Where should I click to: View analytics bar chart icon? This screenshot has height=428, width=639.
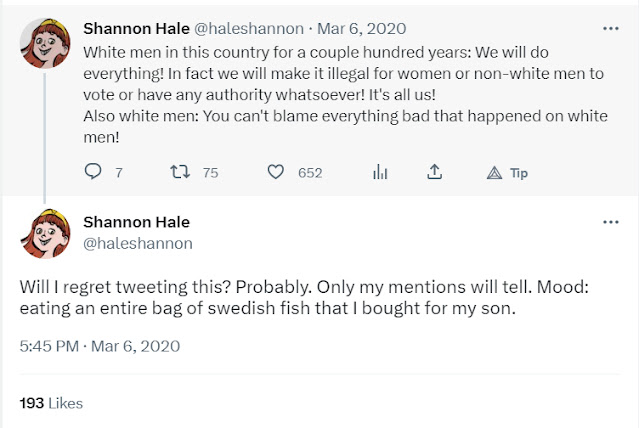[x=380, y=172]
